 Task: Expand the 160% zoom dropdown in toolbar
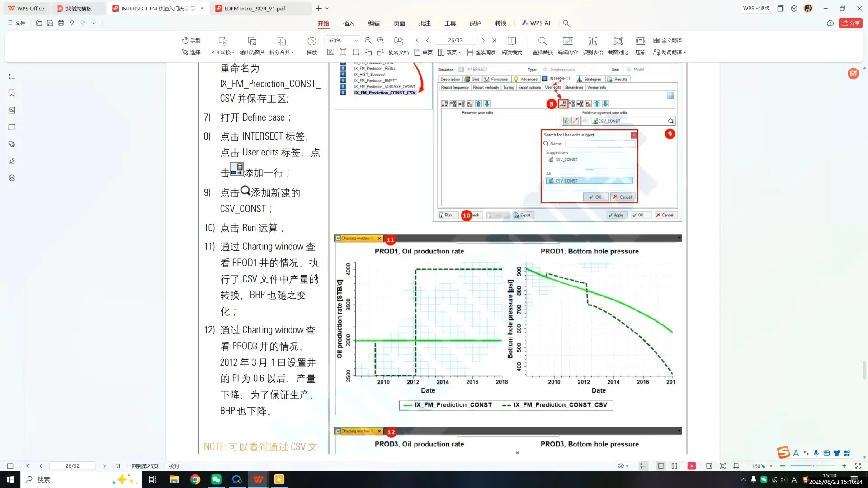(356, 40)
